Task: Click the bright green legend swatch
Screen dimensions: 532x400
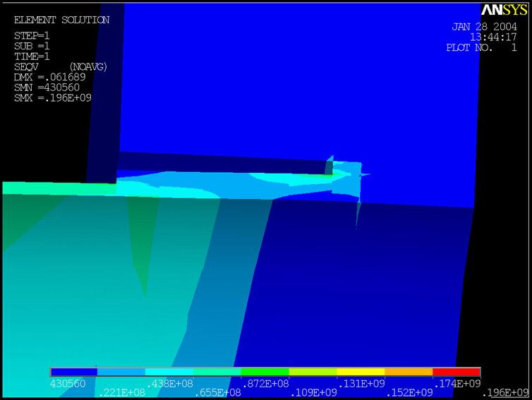Action: pos(265,372)
